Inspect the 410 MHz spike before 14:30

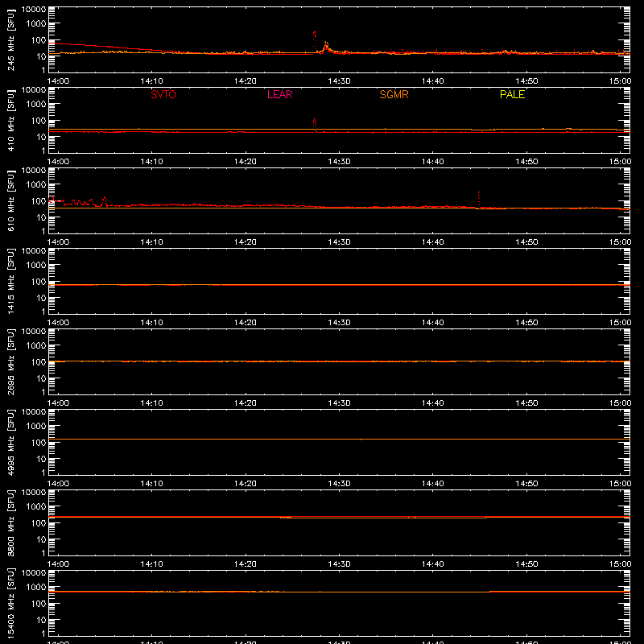click(x=315, y=124)
